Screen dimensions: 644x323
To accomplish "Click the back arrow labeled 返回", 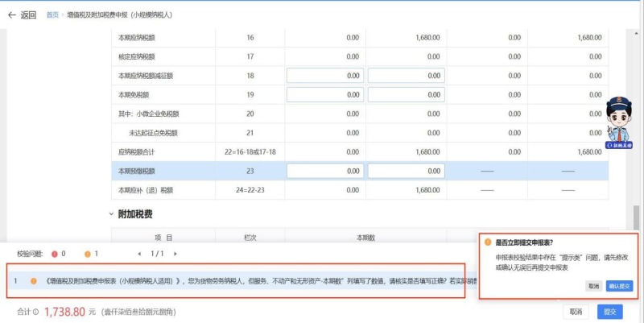I will coord(23,14).
